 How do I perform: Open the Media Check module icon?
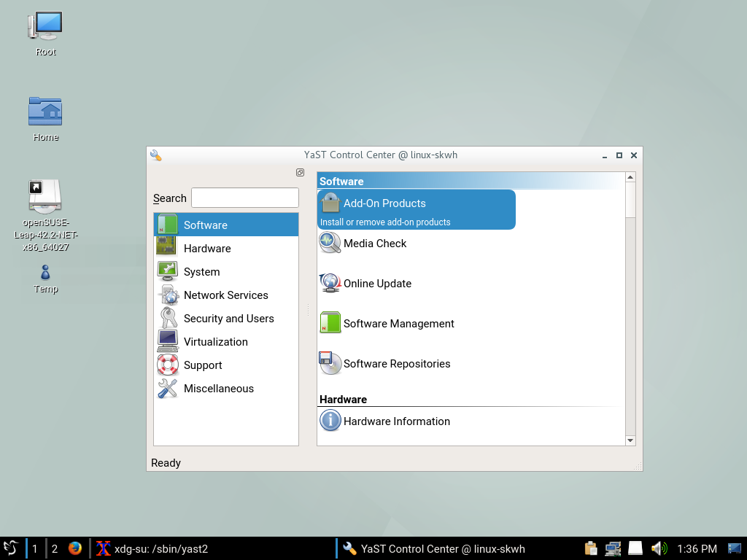point(330,244)
